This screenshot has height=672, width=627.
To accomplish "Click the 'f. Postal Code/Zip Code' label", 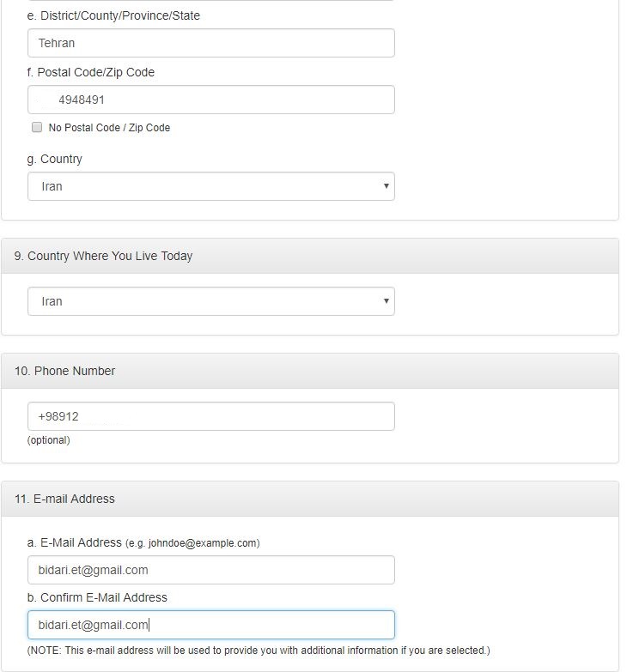I will click(x=91, y=72).
